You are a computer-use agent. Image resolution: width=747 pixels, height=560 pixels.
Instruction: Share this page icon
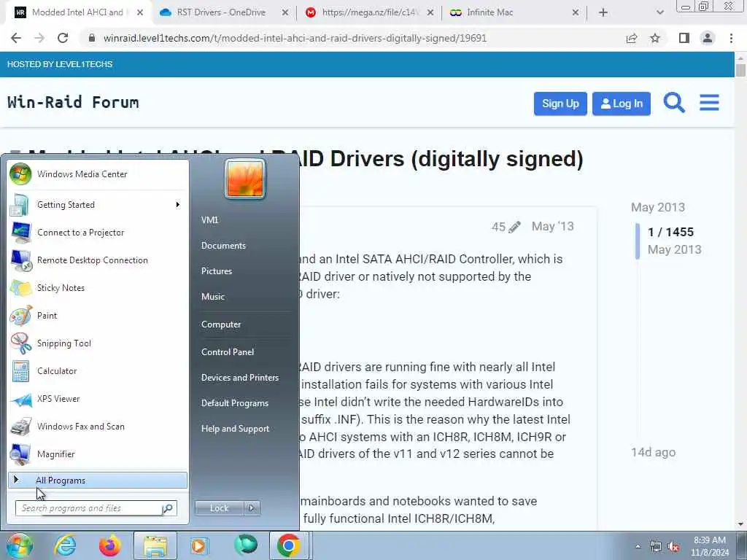(632, 38)
